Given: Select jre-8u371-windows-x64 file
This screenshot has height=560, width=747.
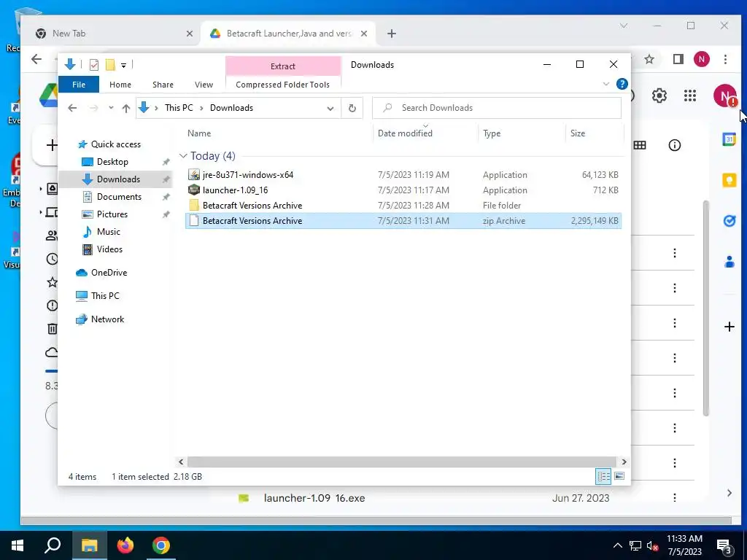Looking at the screenshot, I should point(403,175).
